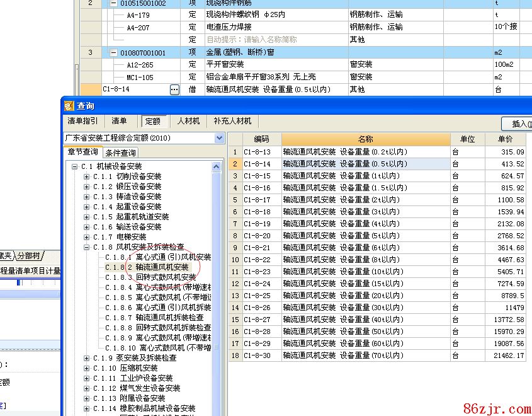This screenshot has height=416, width=532.
Task: Switch to the 条件查询 tab
Action: click(120, 153)
